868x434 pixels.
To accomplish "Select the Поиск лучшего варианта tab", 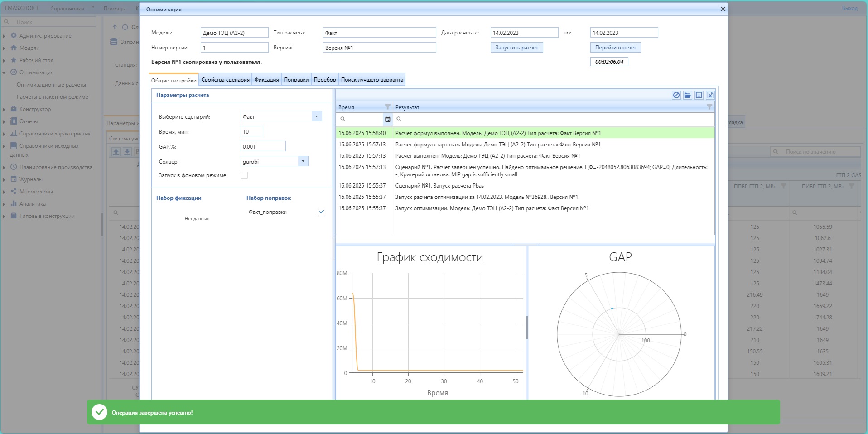I will coord(371,80).
